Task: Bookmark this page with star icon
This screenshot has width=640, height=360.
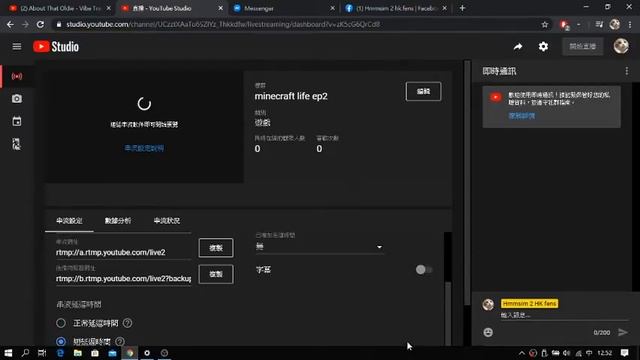Action: tap(544, 24)
